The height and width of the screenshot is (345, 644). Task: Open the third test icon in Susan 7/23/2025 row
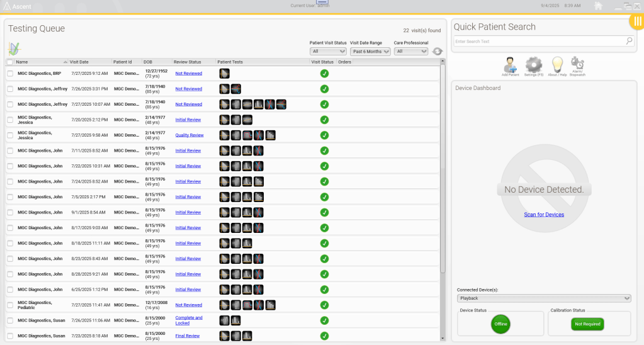(247, 336)
